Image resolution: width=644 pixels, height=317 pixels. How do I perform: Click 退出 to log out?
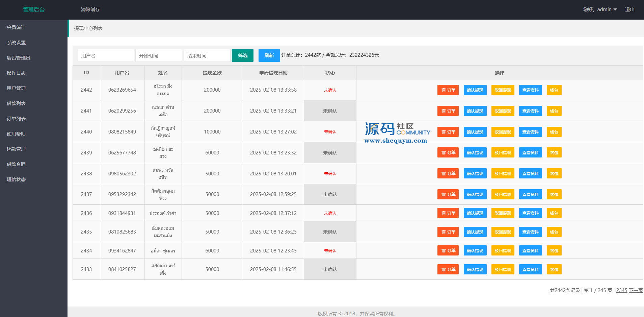point(629,9)
